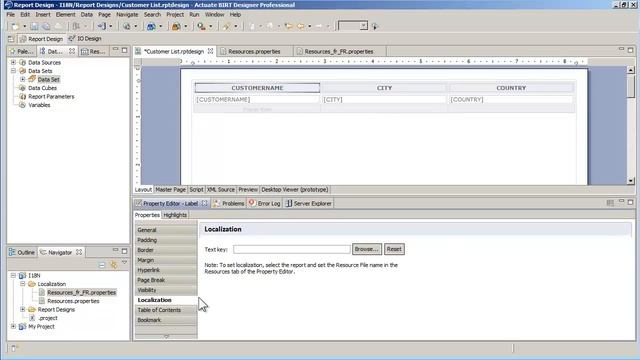This screenshot has width=640, height=360.
Task: Click the New file toolbar icon
Action: coord(16,27)
